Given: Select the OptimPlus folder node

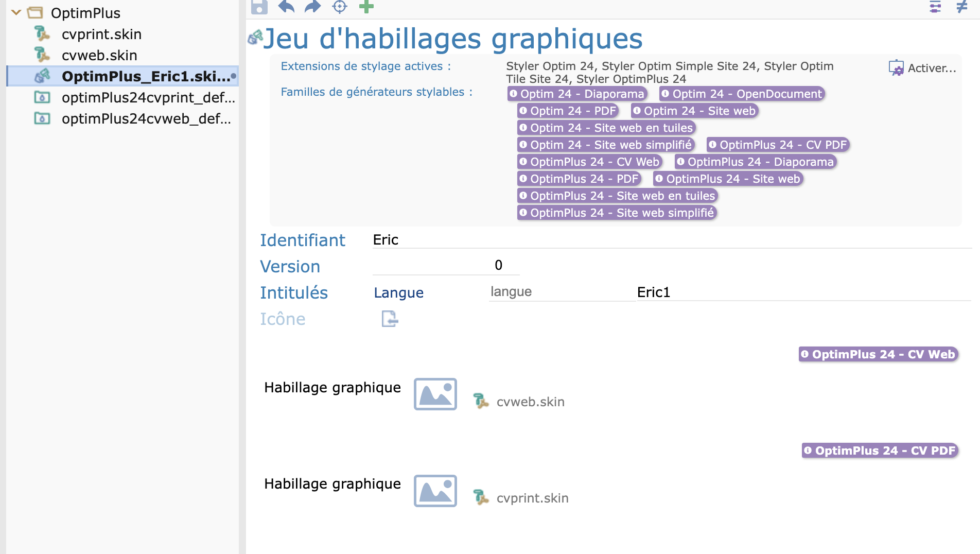Looking at the screenshot, I should 85,13.
